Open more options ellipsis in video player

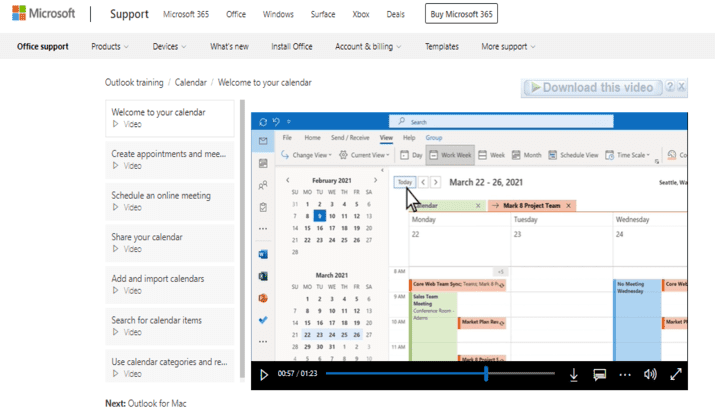pyautogui.click(x=625, y=375)
